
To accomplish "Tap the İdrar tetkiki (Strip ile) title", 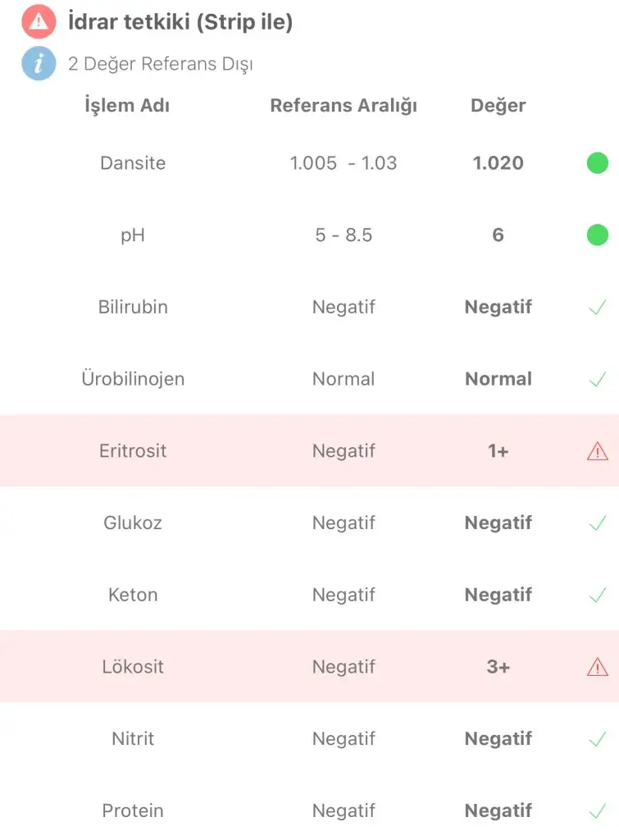I will point(180,22).
